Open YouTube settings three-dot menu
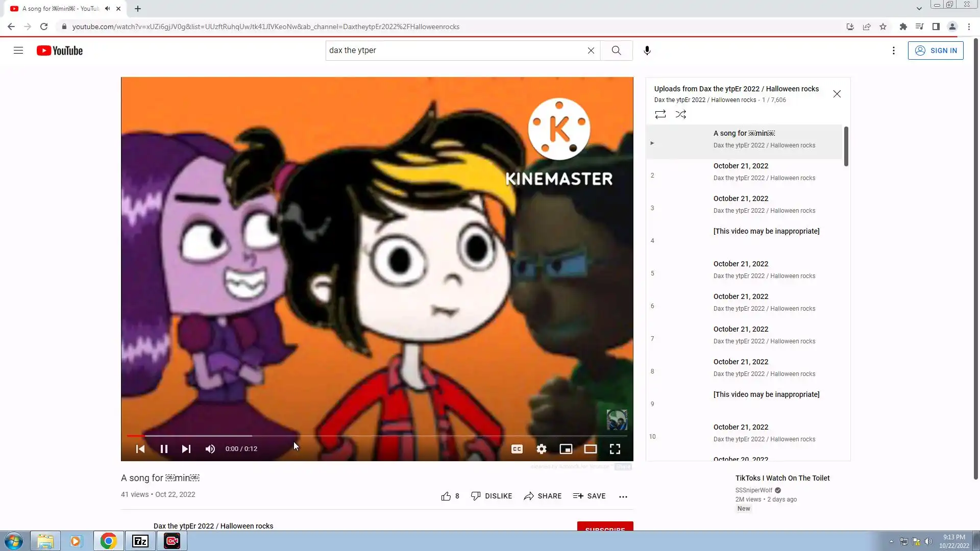 (x=893, y=51)
